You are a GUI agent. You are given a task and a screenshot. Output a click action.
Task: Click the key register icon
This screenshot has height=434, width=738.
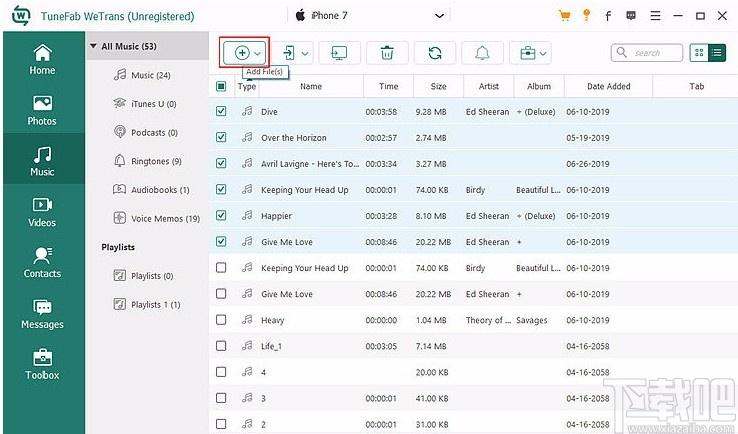pyautogui.click(x=586, y=15)
